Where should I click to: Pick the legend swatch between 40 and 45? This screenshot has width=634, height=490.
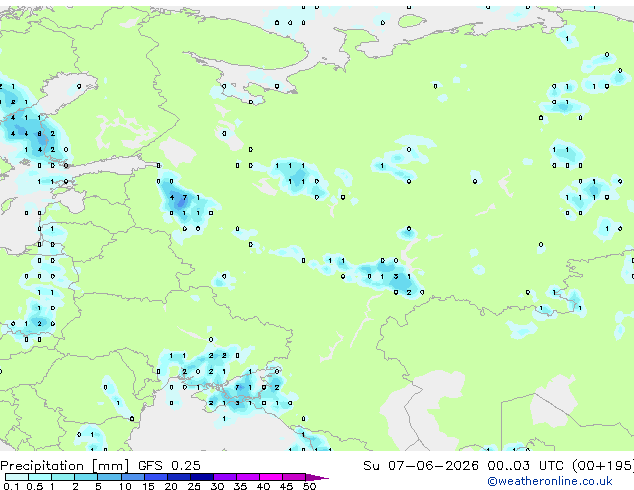click(x=271, y=477)
